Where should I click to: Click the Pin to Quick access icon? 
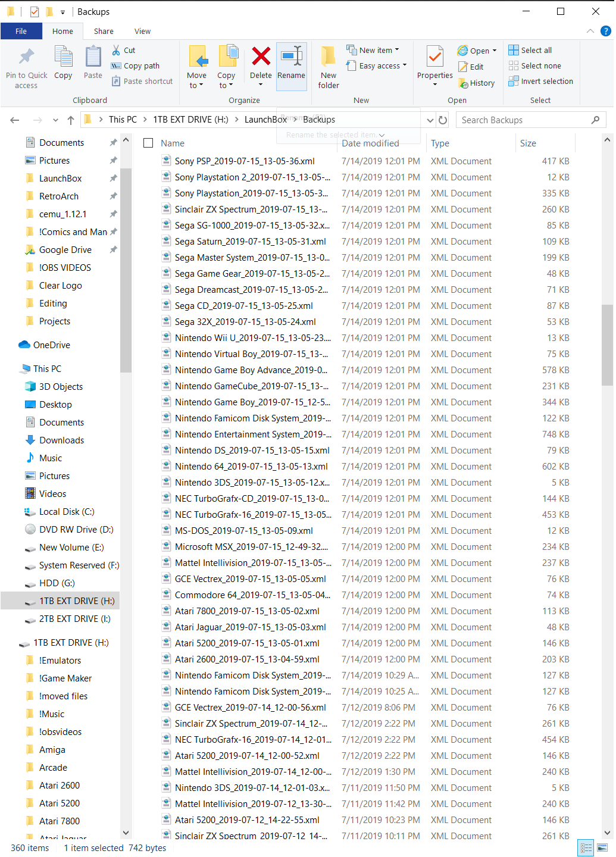coord(26,57)
